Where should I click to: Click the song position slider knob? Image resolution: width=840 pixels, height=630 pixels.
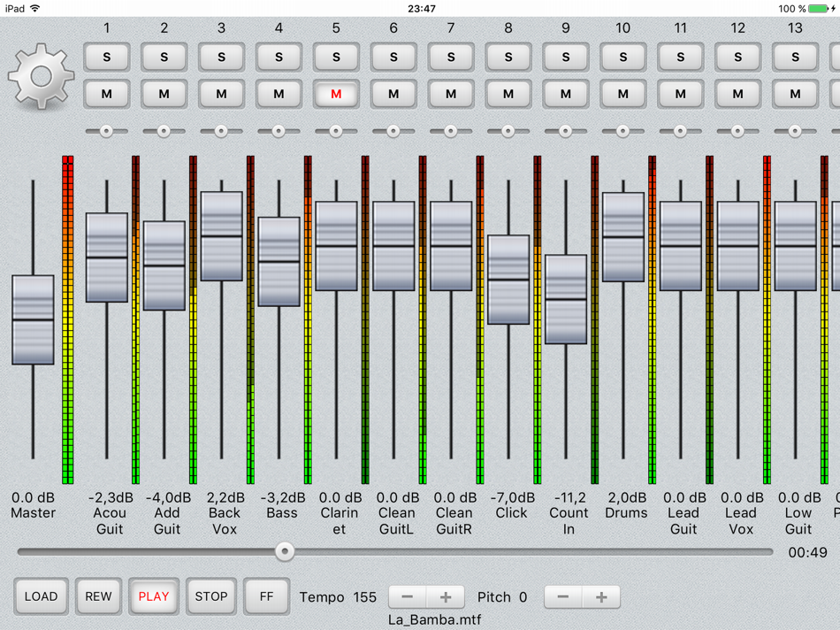click(285, 551)
